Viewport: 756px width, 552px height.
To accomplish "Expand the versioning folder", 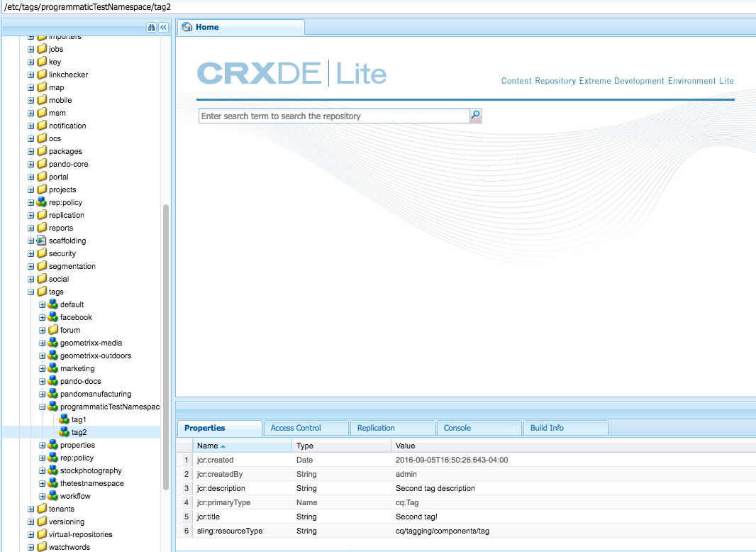I will click(x=31, y=521).
